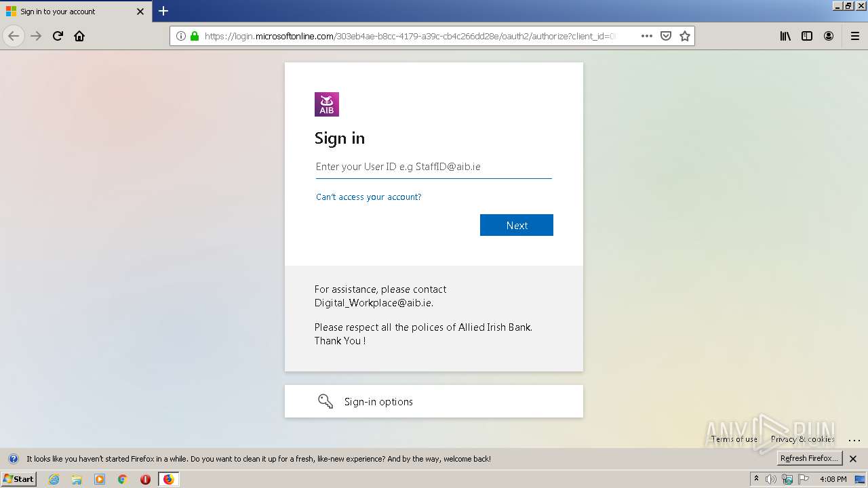868x488 pixels.
Task: Open the Windows Start menu
Action: pos(18,479)
